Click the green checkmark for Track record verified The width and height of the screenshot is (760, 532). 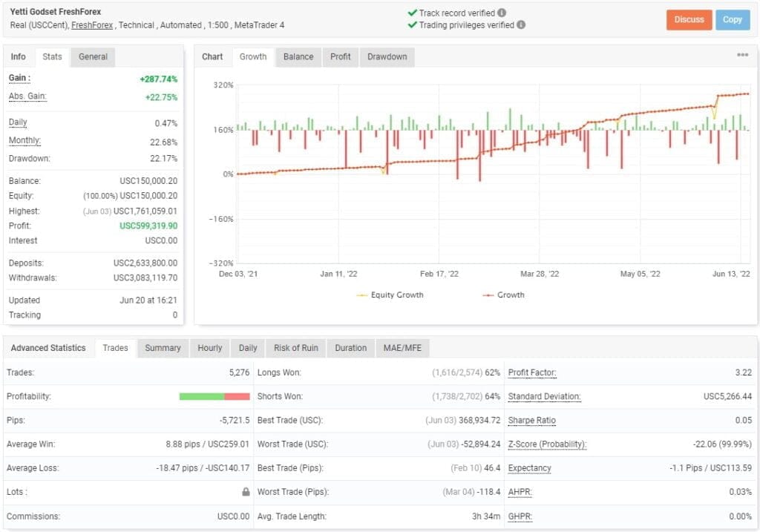tap(412, 12)
